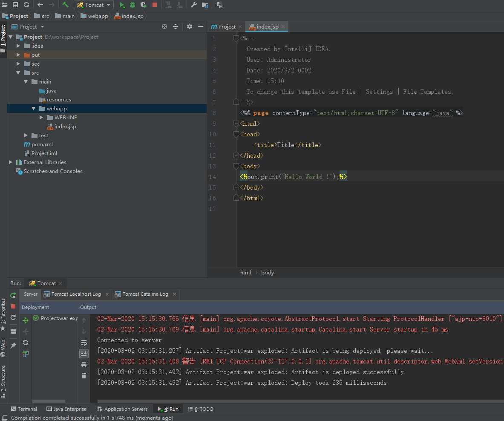Collapse all in the Project panel
This screenshot has width=504, height=421.
click(x=176, y=27)
